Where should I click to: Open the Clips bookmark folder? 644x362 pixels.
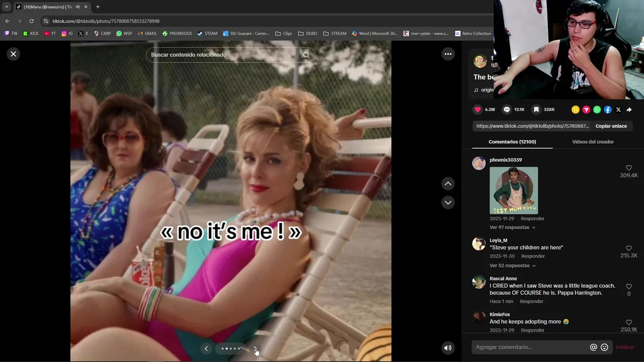pyautogui.click(x=283, y=34)
